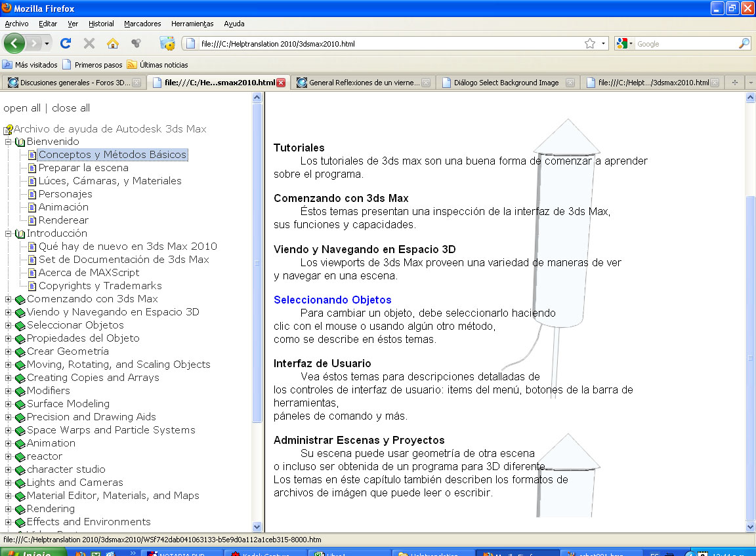Open a new tab with plus button
The width and height of the screenshot is (756, 556).
(735, 83)
